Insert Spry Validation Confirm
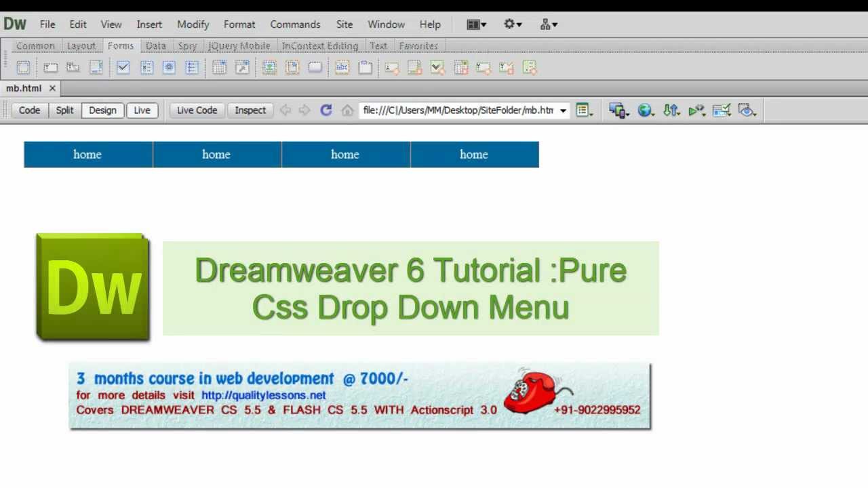868x488 pixels. (507, 67)
